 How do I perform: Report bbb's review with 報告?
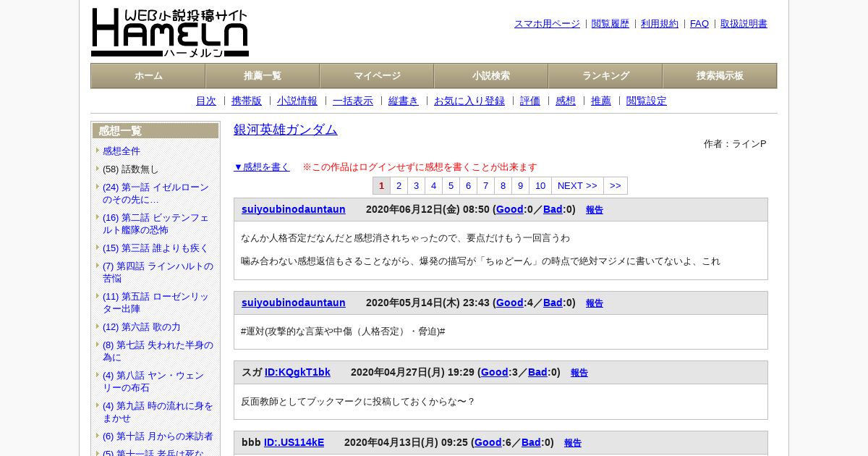[573, 443]
